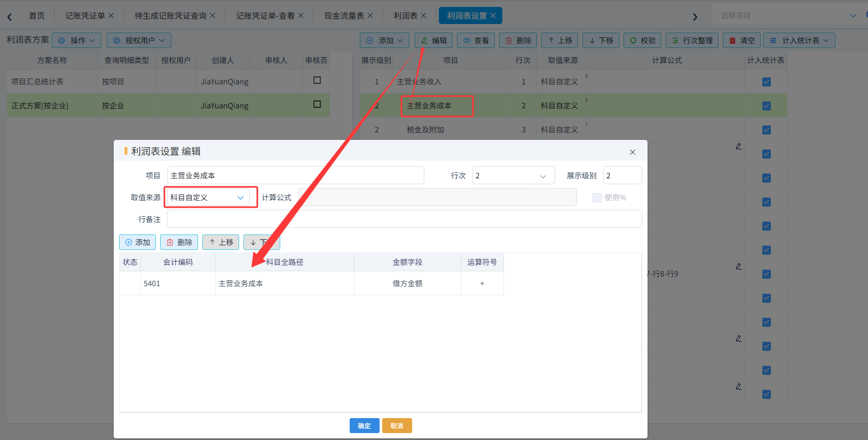The width and height of the screenshot is (868, 440).
Task: Toggle 审核否 checkbox for 项目汇总统计表
Action: click(317, 80)
